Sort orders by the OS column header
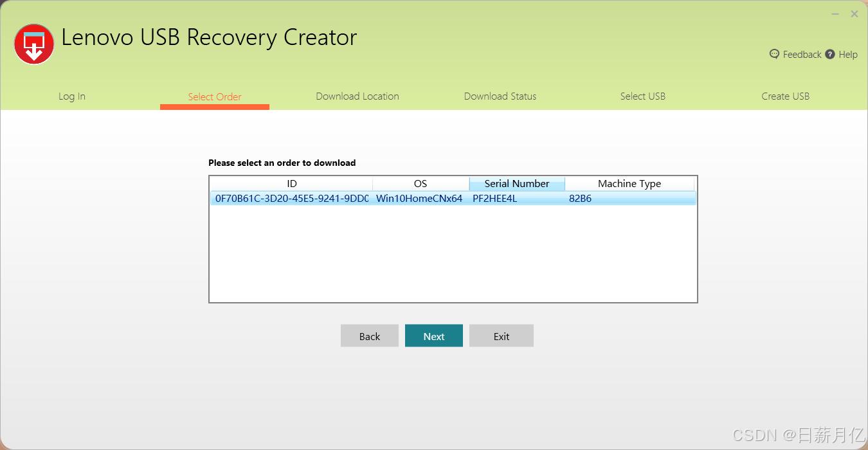The width and height of the screenshot is (868, 450). click(x=420, y=184)
